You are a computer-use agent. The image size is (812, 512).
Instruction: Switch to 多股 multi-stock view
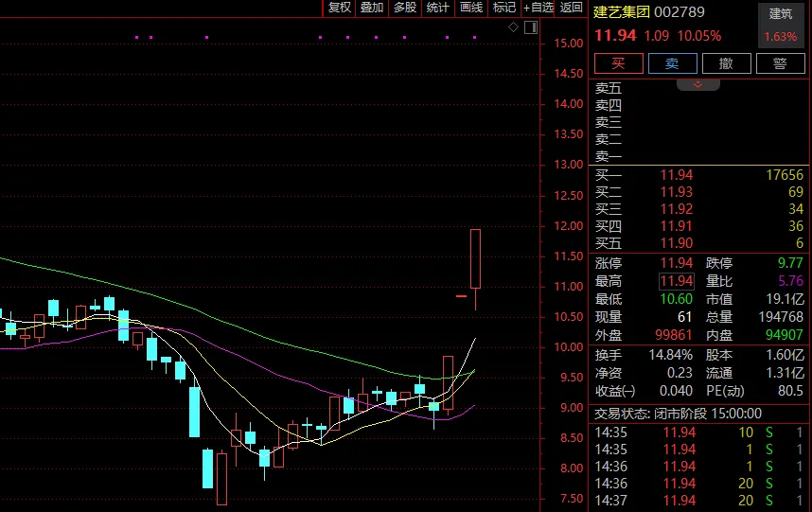pos(405,8)
